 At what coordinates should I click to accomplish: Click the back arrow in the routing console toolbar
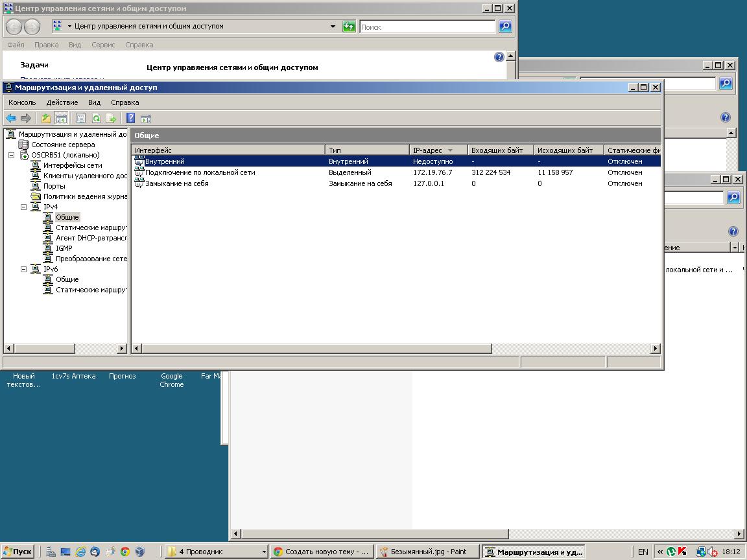11,118
